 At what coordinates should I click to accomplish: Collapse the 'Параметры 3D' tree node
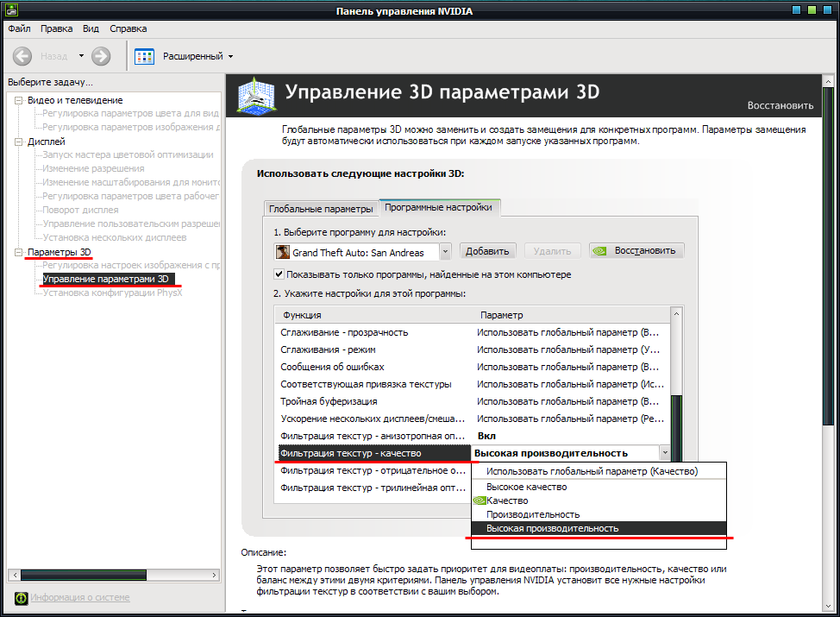coord(19,252)
